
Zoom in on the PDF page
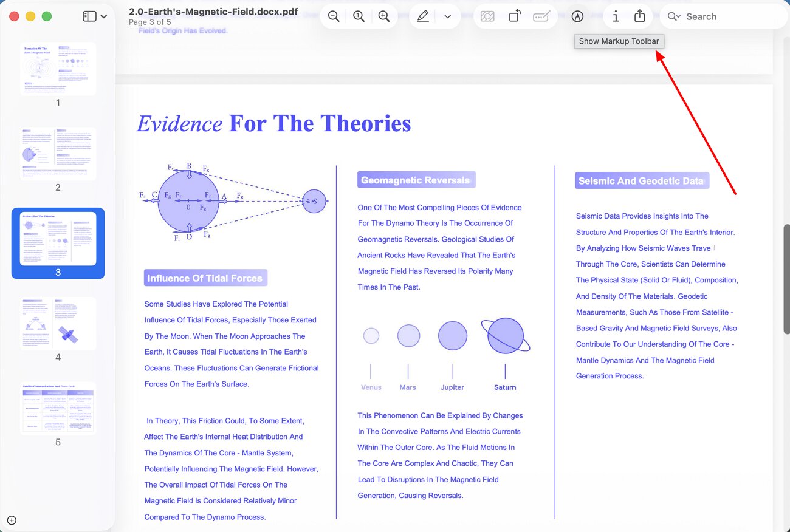384,16
